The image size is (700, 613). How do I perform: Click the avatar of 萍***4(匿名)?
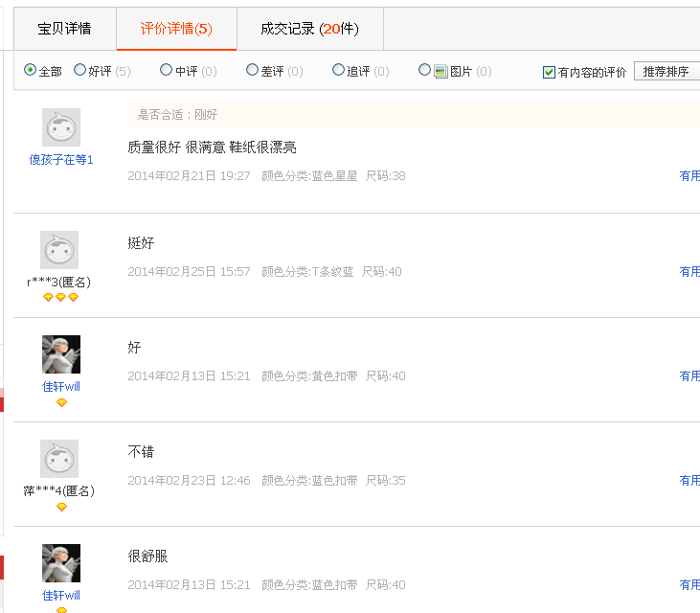[59, 459]
